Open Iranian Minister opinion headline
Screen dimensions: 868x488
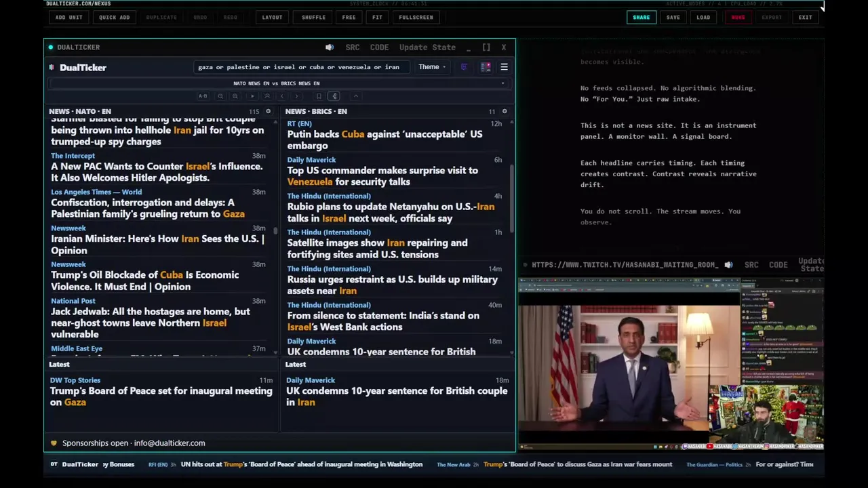point(157,245)
